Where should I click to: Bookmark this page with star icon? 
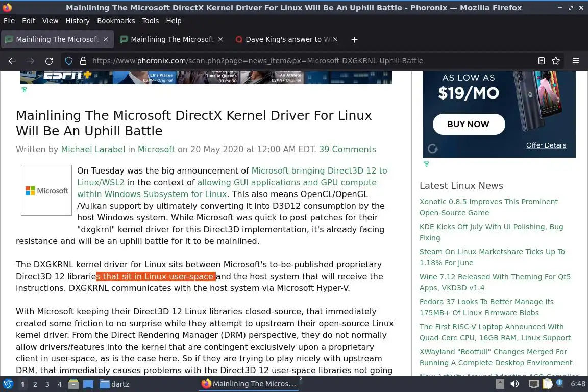[556, 61]
